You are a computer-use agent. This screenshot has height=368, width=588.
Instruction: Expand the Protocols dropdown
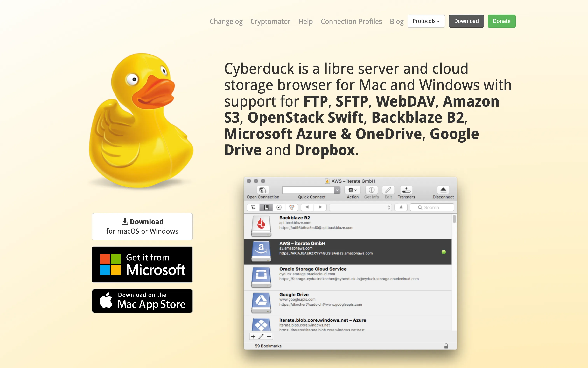426,21
